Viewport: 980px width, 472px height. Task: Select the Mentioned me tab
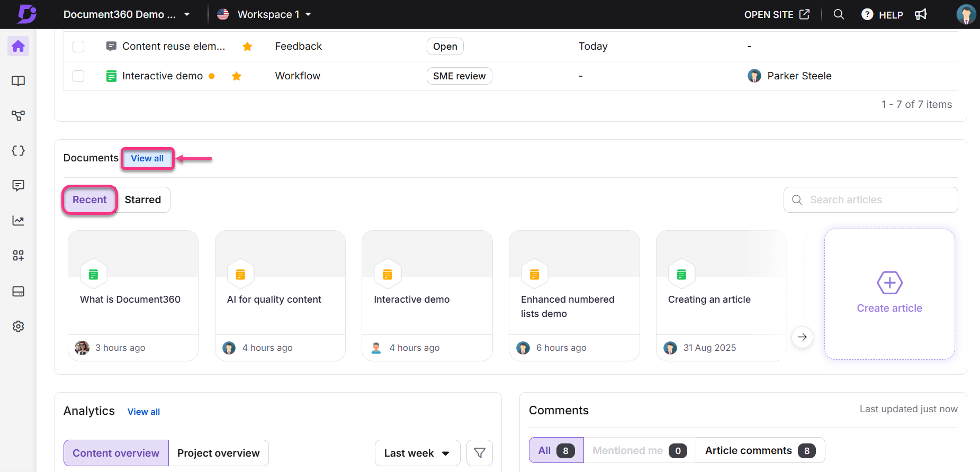point(640,450)
